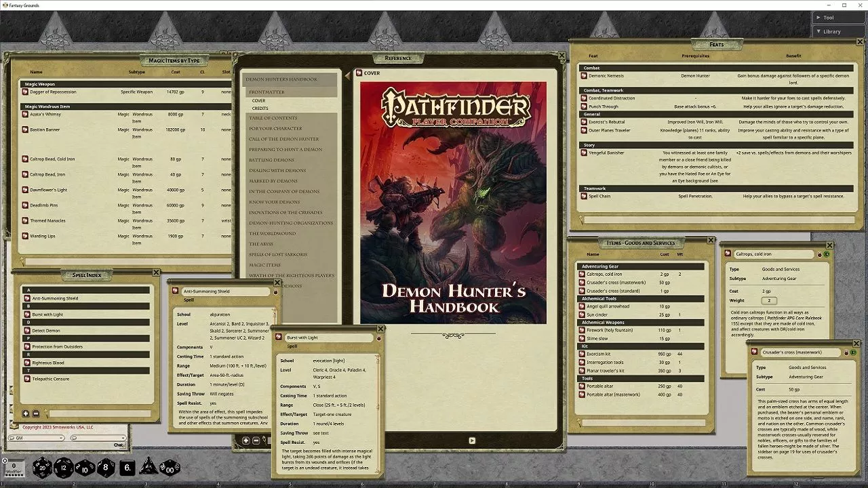Click plus button at Reference window bottom
868x488 pixels.
[x=245, y=441]
